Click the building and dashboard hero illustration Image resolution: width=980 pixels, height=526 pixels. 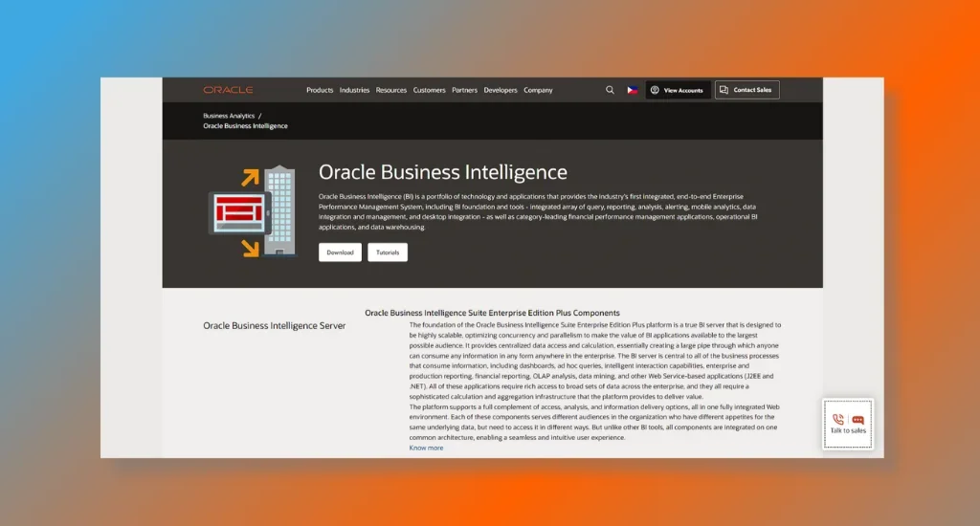(252, 212)
